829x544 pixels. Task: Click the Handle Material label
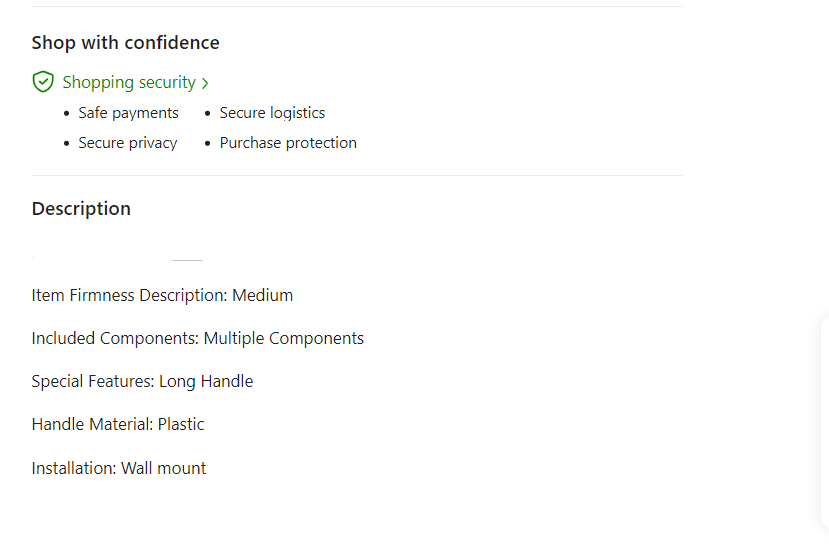point(92,424)
